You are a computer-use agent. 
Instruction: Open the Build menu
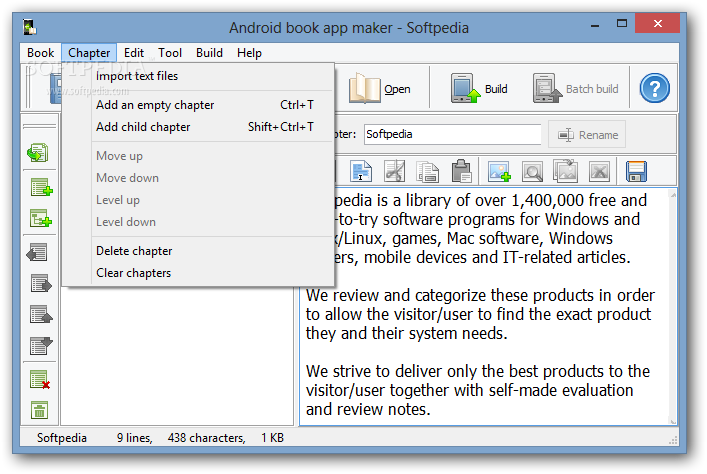point(209,53)
